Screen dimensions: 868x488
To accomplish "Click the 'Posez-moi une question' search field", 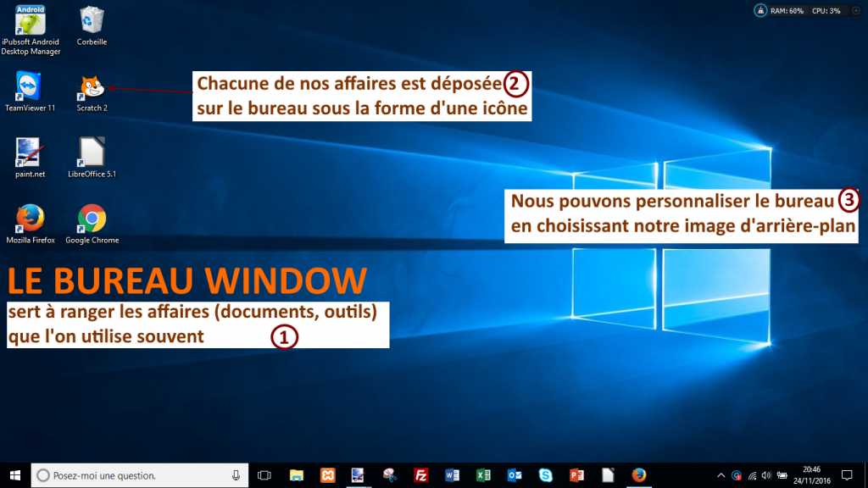I will click(140, 475).
